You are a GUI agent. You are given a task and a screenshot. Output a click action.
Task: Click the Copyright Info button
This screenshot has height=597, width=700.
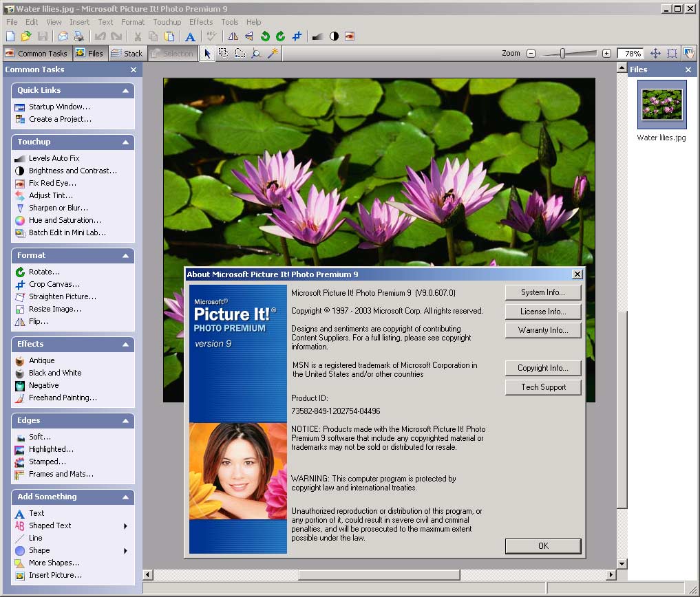pos(543,368)
